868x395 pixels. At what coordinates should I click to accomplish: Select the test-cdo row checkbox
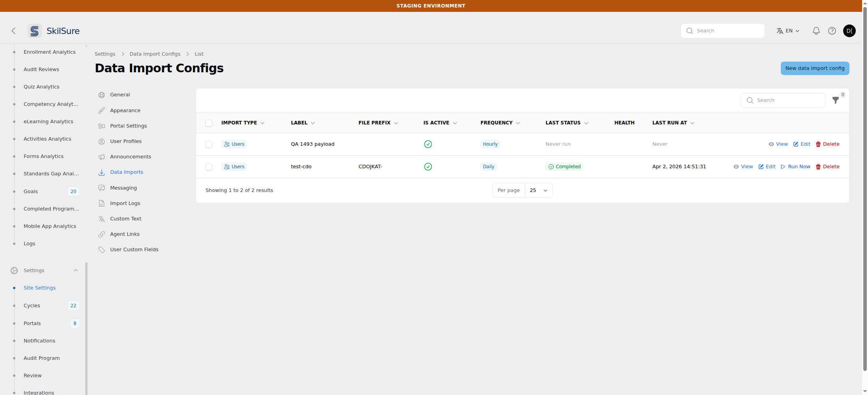coord(209,167)
